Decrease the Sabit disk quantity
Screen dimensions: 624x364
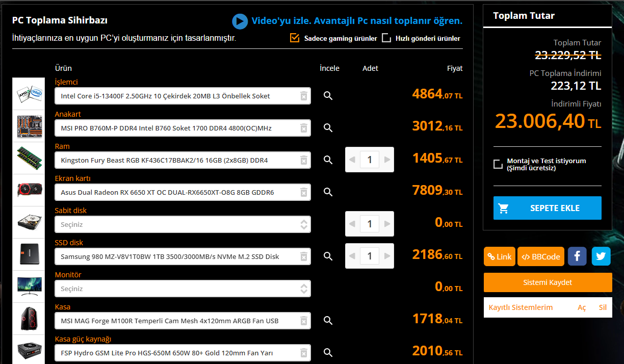(352, 224)
